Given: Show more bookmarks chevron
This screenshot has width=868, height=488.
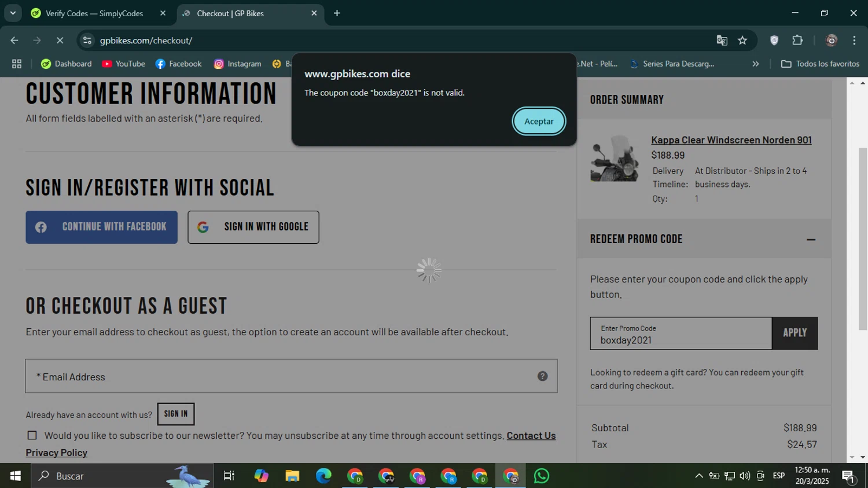Looking at the screenshot, I should tap(755, 64).
